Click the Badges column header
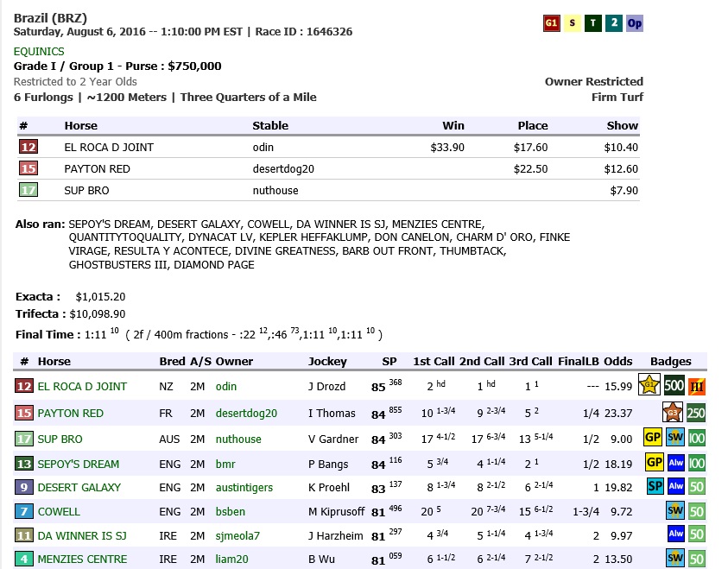Viewport: 728px width, 569px height. pos(671,362)
